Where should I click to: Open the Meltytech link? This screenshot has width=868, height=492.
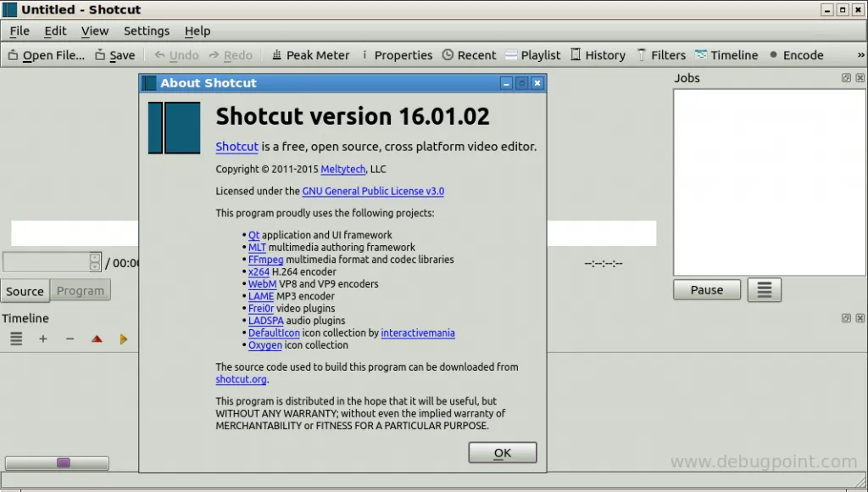point(343,169)
